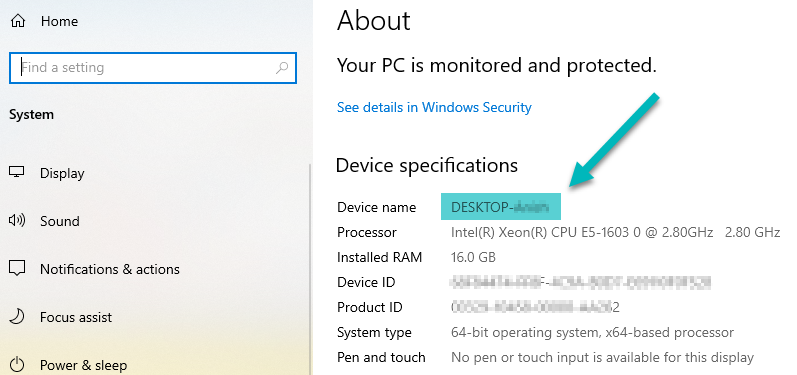Click the Display monitor icon
This screenshot has width=797, height=375.
[x=17, y=173]
